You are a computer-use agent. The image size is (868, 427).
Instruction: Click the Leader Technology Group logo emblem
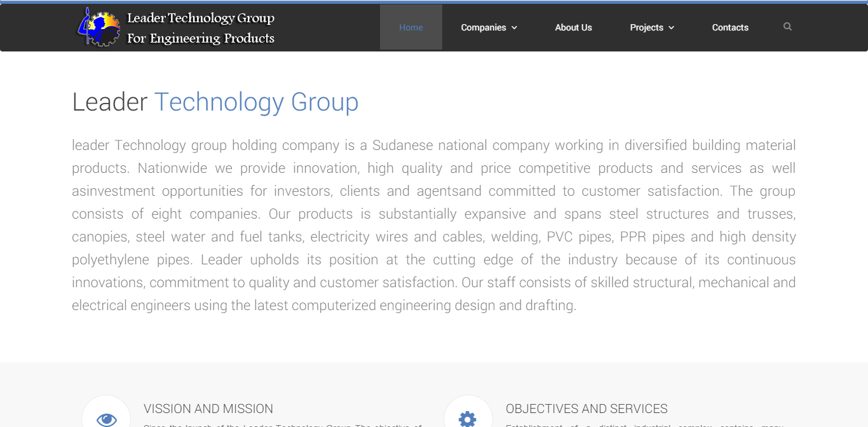coord(98,27)
